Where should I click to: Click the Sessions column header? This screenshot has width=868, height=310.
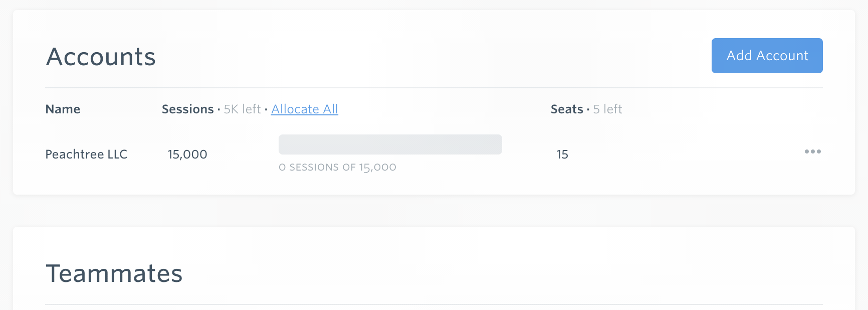187,109
